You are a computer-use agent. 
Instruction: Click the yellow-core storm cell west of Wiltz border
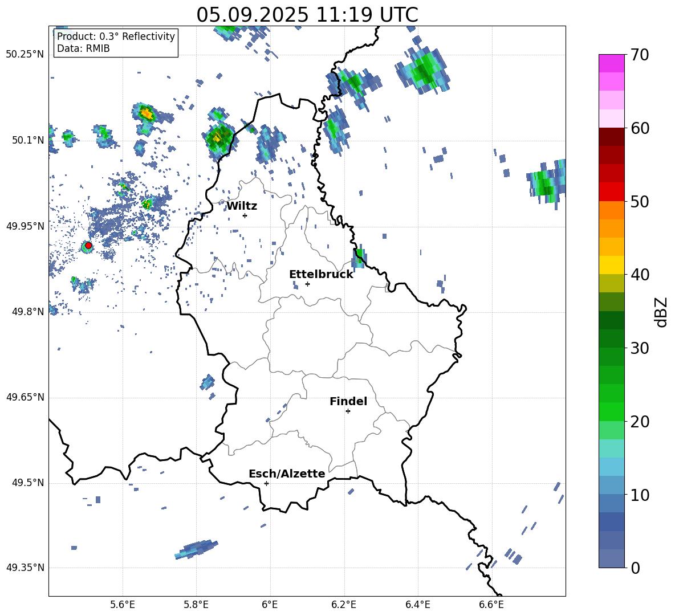219,138
